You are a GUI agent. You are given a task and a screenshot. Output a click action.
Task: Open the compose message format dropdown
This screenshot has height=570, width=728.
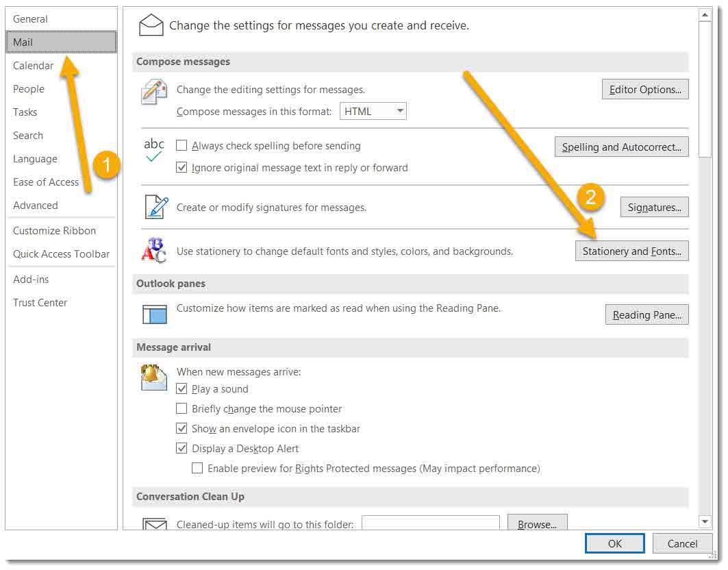tap(399, 111)
